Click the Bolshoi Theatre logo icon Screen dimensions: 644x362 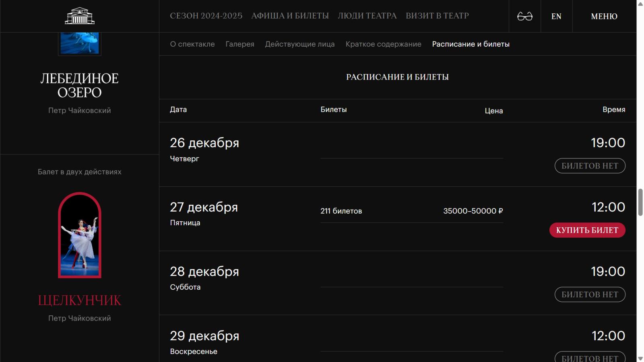click(80, 16)
